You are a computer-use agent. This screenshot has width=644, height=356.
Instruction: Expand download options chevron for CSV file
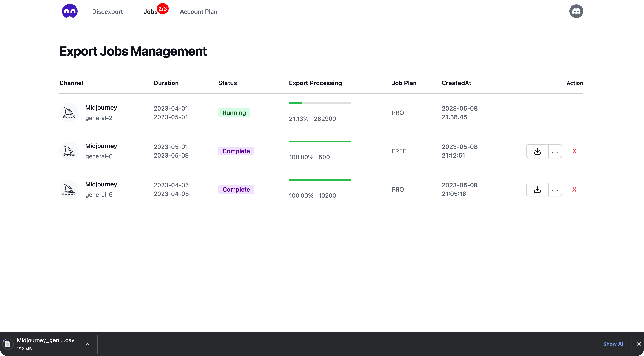coord(87,344)
